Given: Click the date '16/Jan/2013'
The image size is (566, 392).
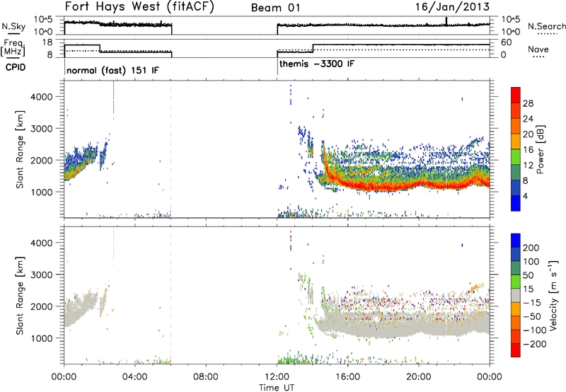Looking at the screenshot, I should click(452, 7).
